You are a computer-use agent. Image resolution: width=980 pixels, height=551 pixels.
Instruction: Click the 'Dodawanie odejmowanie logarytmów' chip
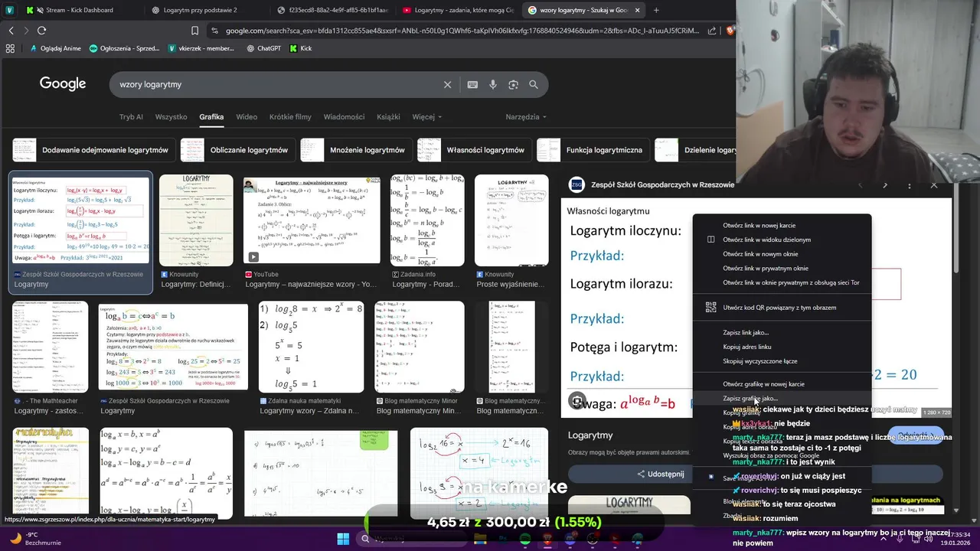point(93,150)
